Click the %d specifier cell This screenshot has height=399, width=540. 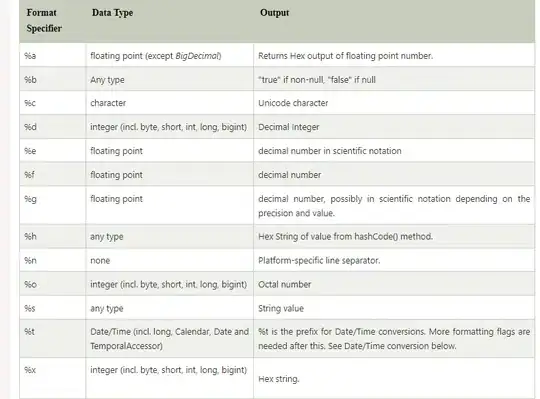tap(53, 127)
